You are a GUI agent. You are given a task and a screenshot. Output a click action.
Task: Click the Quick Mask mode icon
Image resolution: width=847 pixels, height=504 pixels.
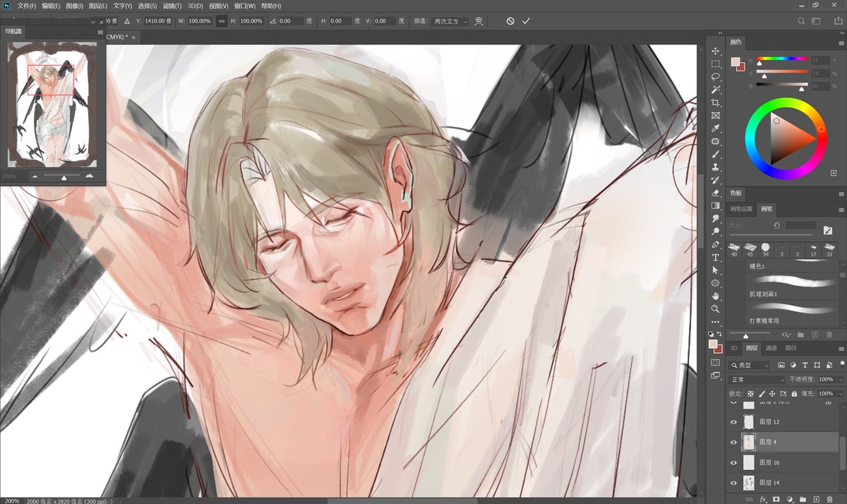point(715,362)
